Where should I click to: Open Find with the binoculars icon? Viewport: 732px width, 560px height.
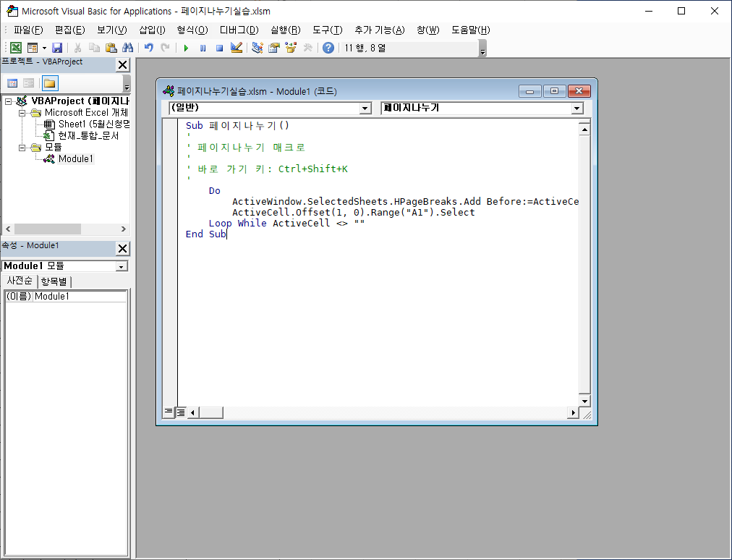coord(127,48)
